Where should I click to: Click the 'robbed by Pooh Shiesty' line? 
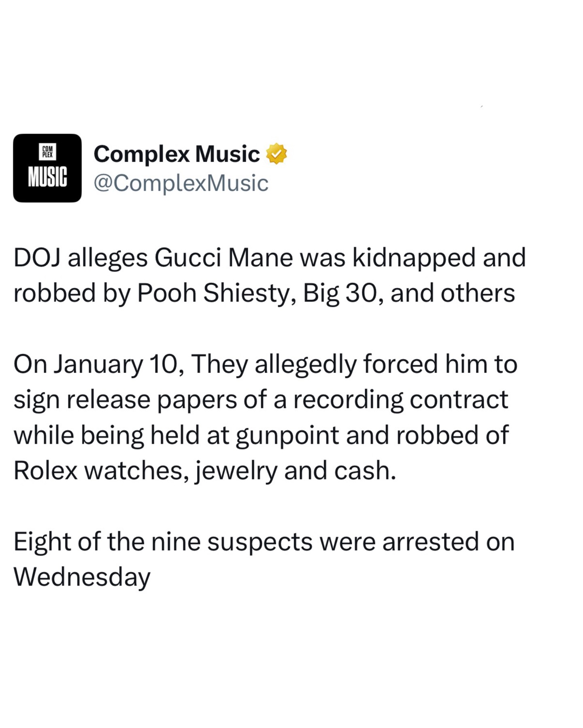[264, 293]
